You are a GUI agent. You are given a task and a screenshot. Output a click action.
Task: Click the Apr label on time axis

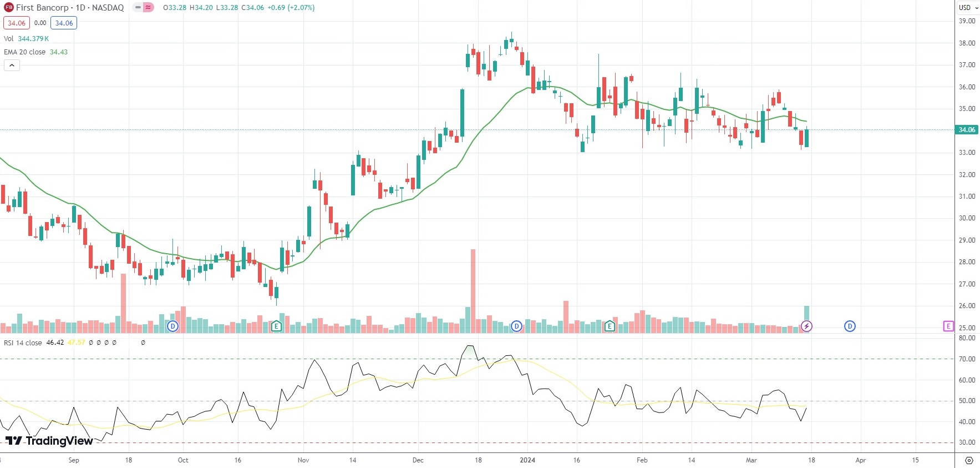(861, 460)
